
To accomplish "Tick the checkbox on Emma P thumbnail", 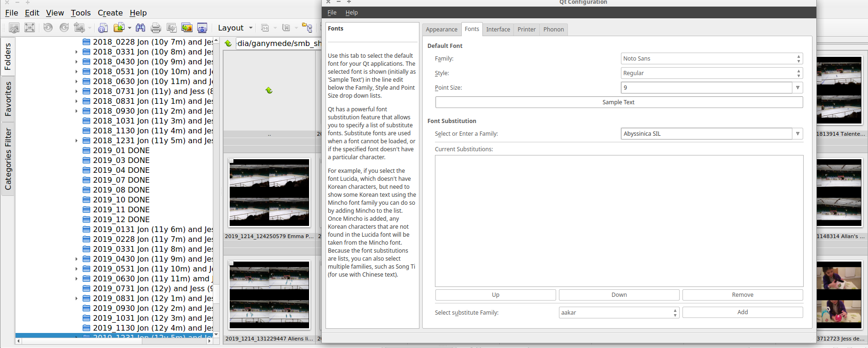I will pyautogui.click(x=232, y=161).
